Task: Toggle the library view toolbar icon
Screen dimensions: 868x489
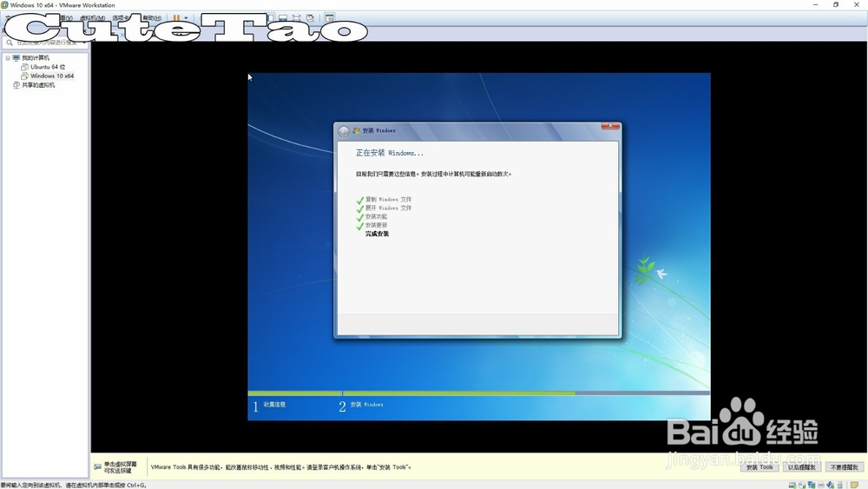Action: click(x=270, y=17)
